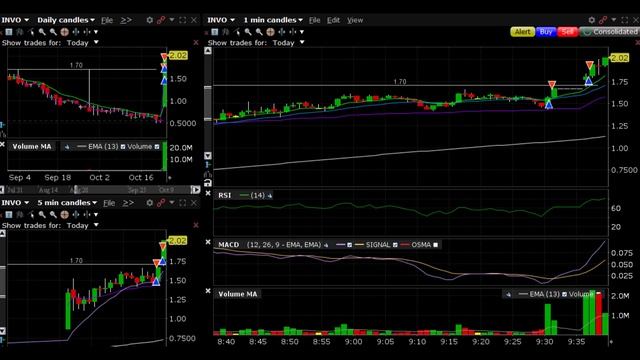Expand the >> more menus in 5 min chart
The width and height of the screenshot is (640, 360).
coord(128,202)
